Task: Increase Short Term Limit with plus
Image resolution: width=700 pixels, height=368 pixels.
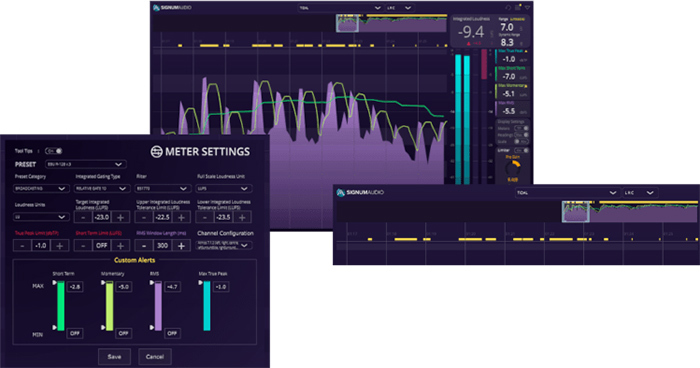Action: pos(121,246)
